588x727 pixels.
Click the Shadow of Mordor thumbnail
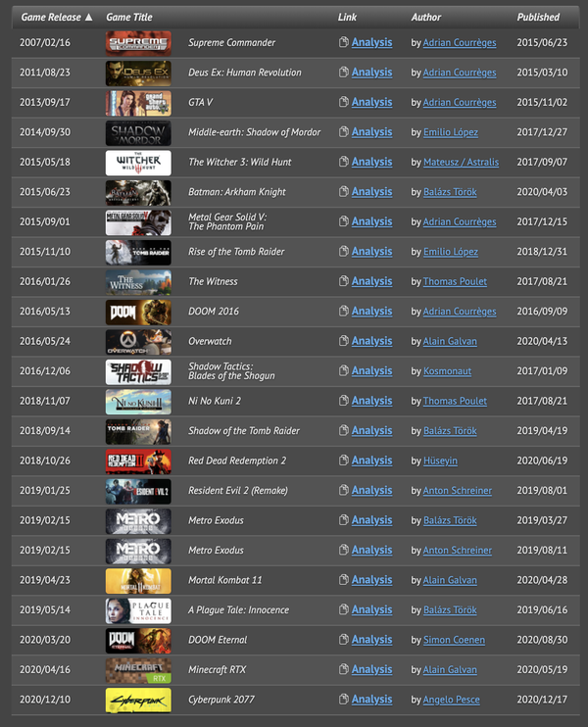coord(138,133)
